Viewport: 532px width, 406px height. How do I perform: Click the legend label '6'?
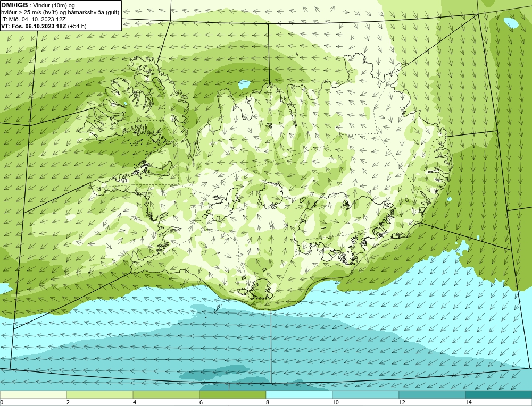201,402
